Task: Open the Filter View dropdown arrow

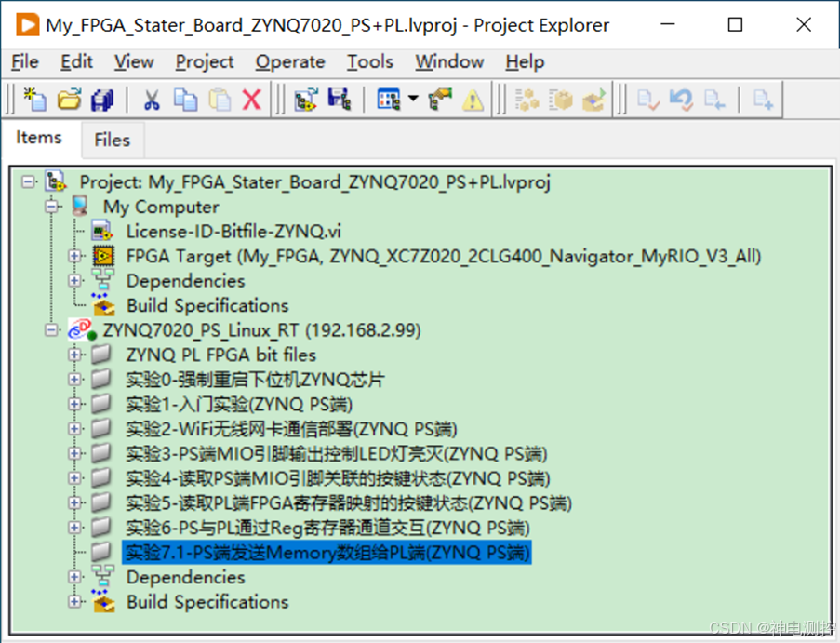Action: (x=413, y=98)
